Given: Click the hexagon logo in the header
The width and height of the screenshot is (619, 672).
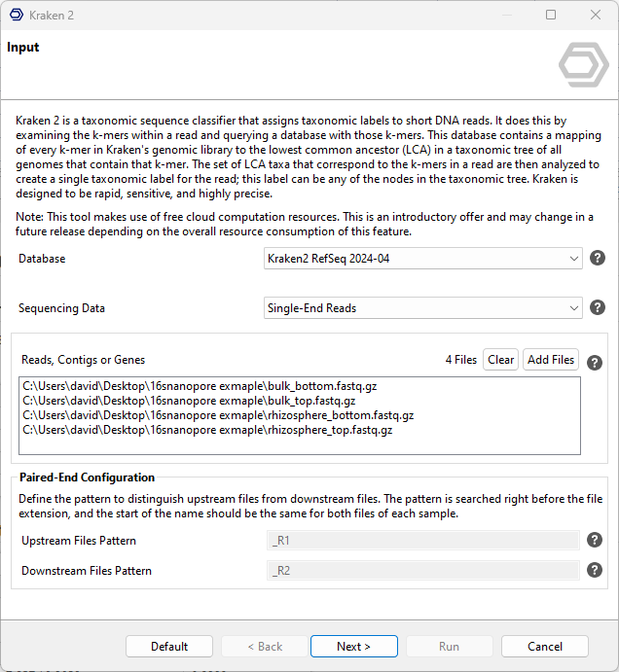Looking at the screenshot, I should pos(583,65).
